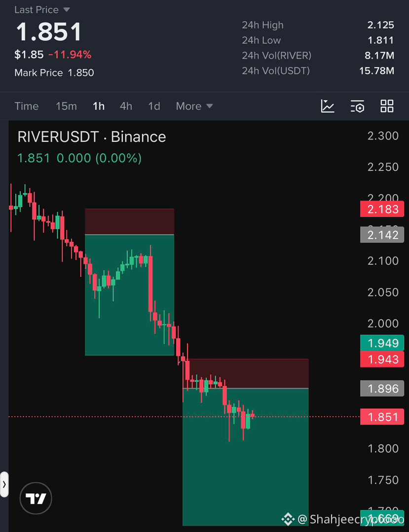Image resolution: width=409 pixels, height=532 pixels.
Task: Click the RIVERUSDT · Binance chart title
Action: [x=92, y=137]
